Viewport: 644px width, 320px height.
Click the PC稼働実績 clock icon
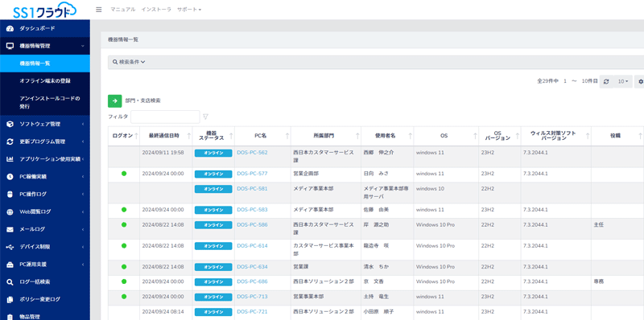[10, 177]
